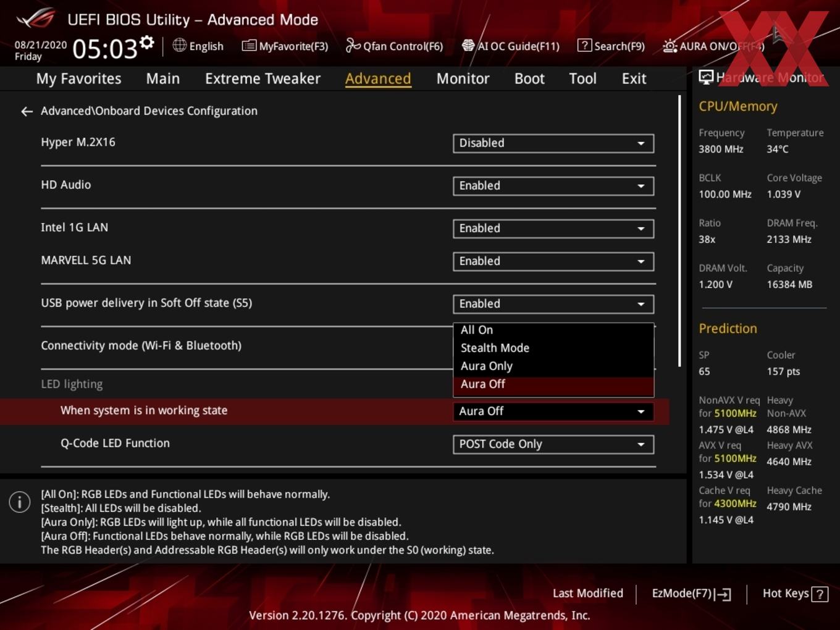Click the LED lighting section heading
840x630 pixels.
coord(72,384)
